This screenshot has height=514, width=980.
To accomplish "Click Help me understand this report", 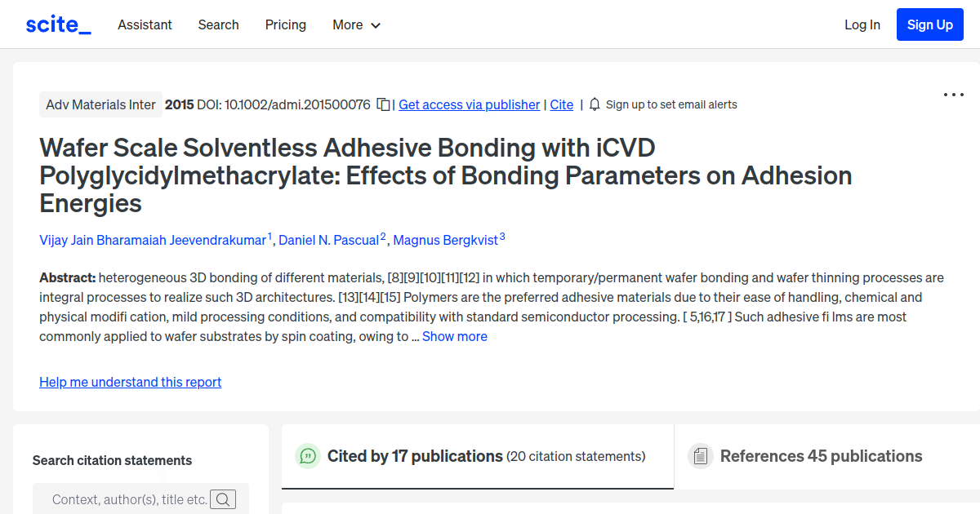I will tap(130, 382).
